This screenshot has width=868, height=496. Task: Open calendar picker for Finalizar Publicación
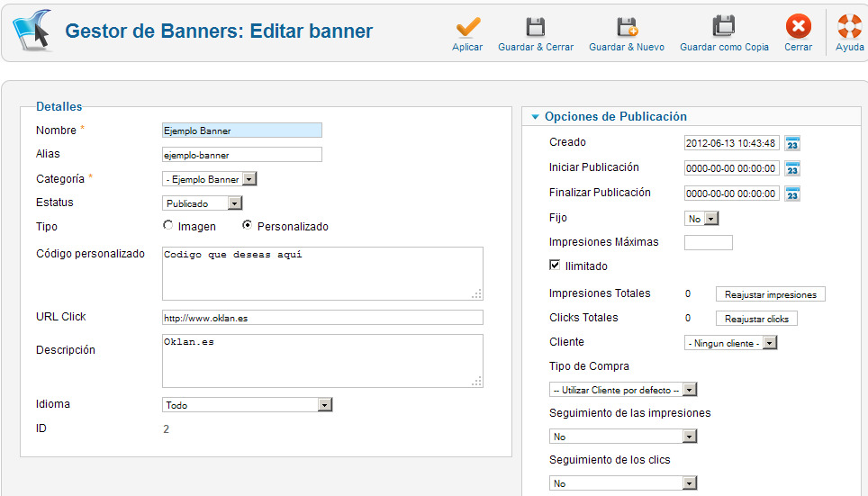click(x=792, y=194)
